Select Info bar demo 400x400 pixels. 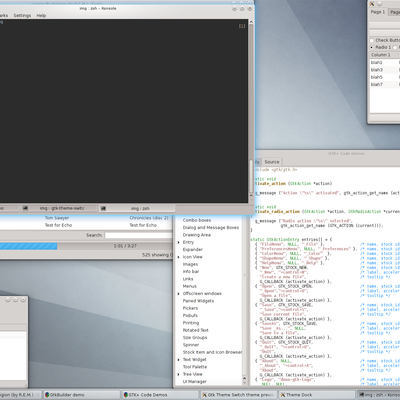191,272
